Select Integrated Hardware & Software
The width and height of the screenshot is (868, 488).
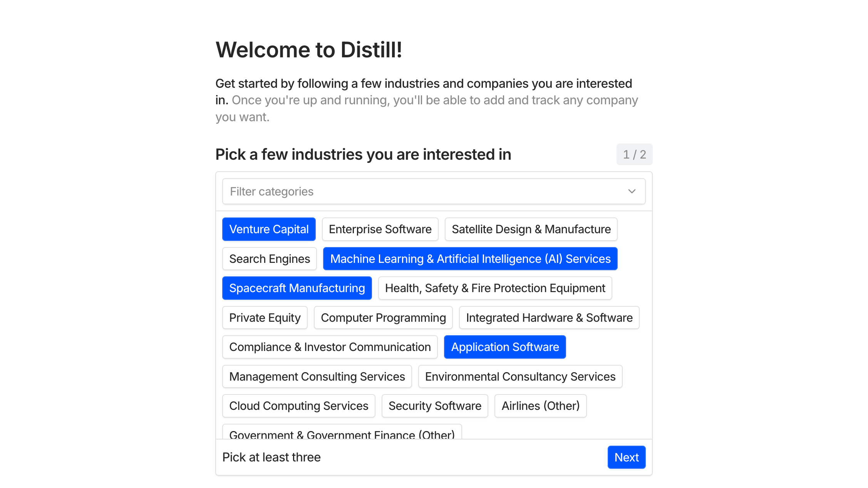pyautogui.click(x=549, y=318)
